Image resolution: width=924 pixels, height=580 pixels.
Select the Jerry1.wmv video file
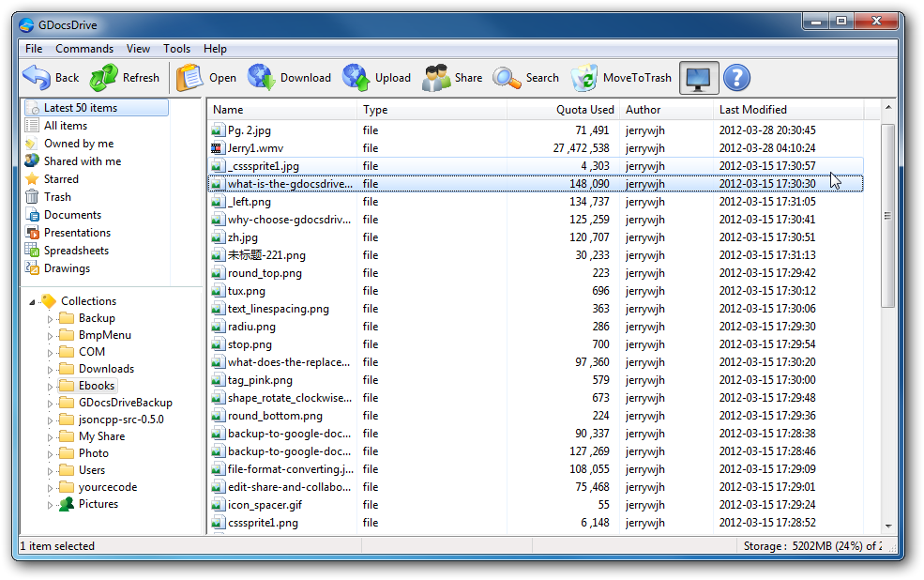[x=536, y=148]
